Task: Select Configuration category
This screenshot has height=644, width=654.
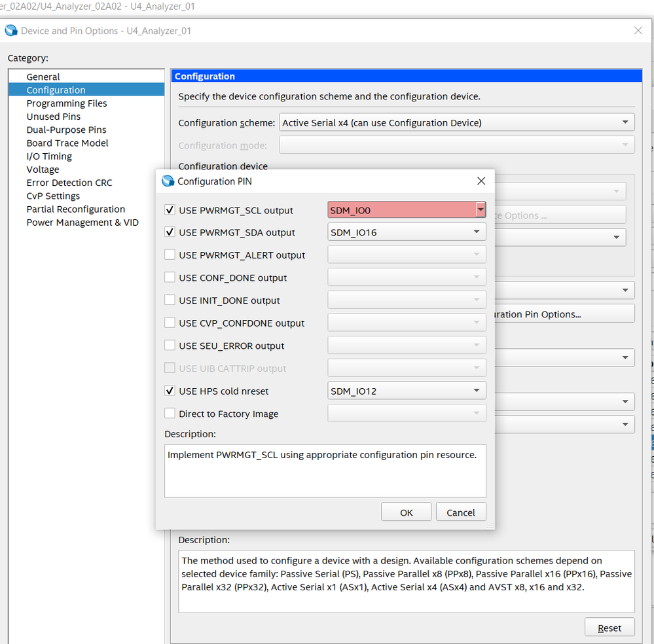Action: click(86, 90)
